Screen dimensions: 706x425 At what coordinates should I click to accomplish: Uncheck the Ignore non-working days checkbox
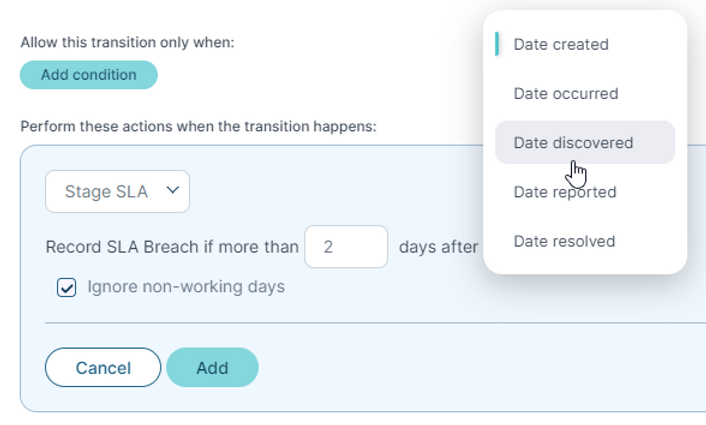pos(67,287)
